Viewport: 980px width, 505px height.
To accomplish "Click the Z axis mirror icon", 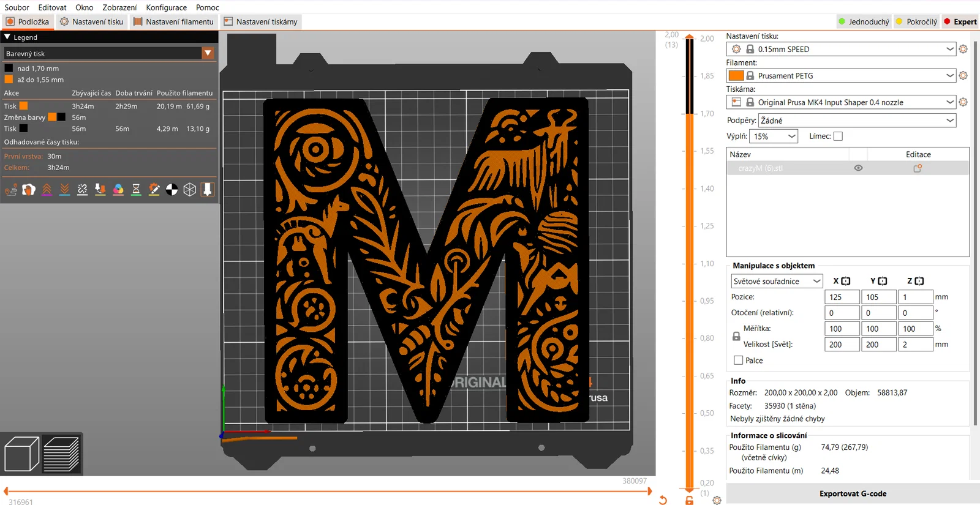I will point(919,281).
